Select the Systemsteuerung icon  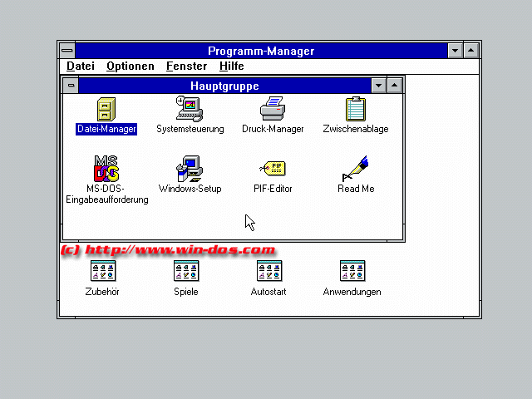point(190,110)
